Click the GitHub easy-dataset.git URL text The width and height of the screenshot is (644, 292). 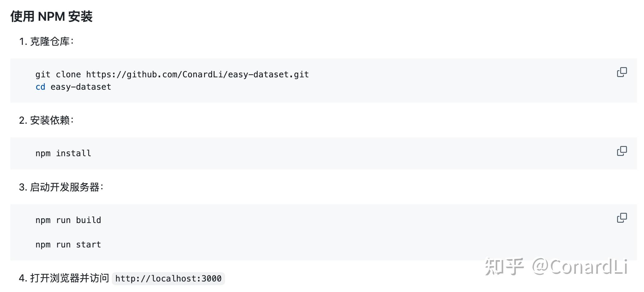click(x=197, y=75)
